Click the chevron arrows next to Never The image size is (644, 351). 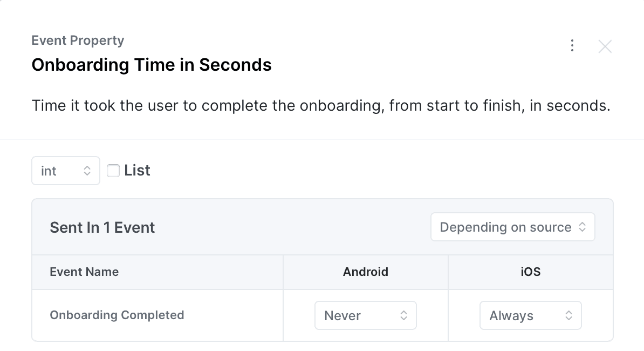[403, 315]
